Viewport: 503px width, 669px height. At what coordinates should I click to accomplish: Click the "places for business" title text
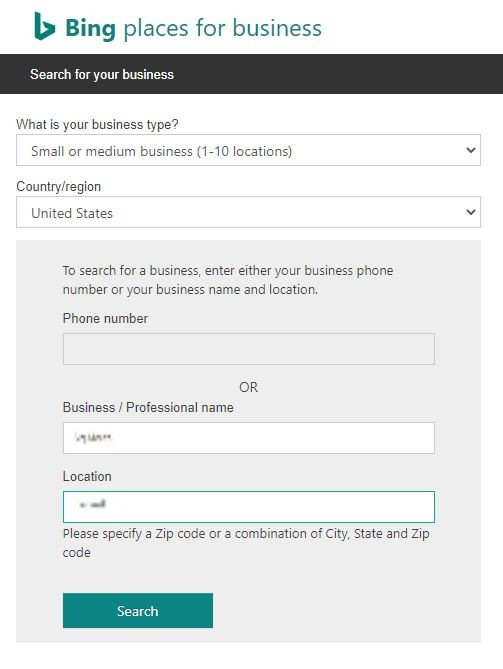pyautogui.click(x=222, y=29)
